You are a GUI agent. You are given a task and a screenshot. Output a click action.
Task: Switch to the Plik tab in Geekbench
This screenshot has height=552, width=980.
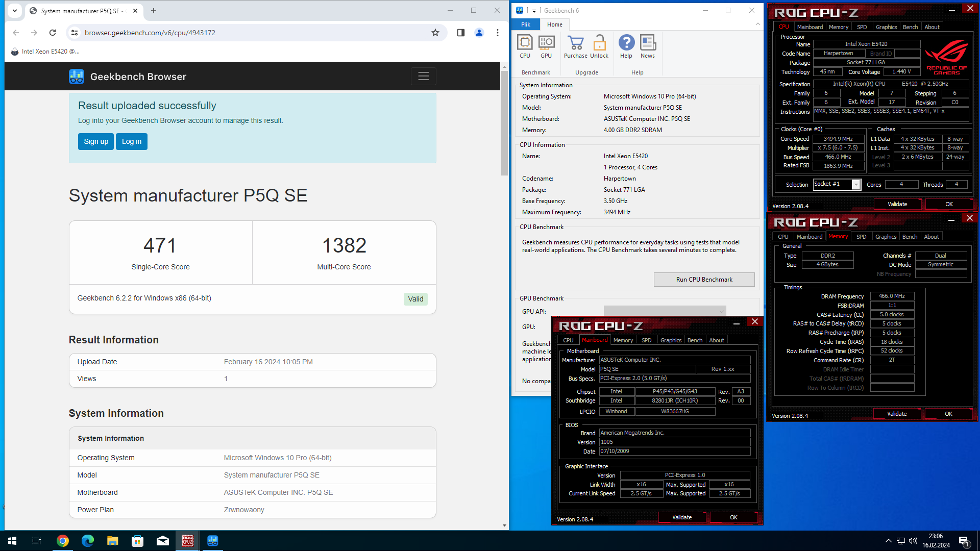526,24
